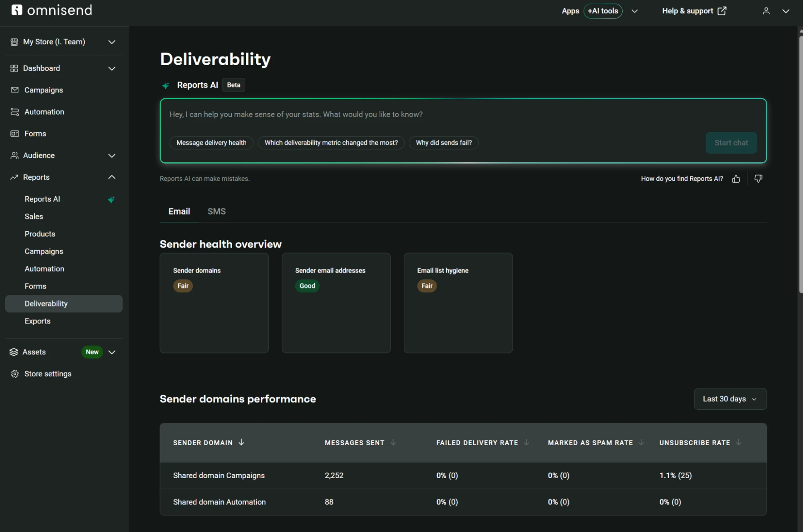This screenshot has width=803, height=532.
Task: Select the Email tab
Action: click(179, 211)
